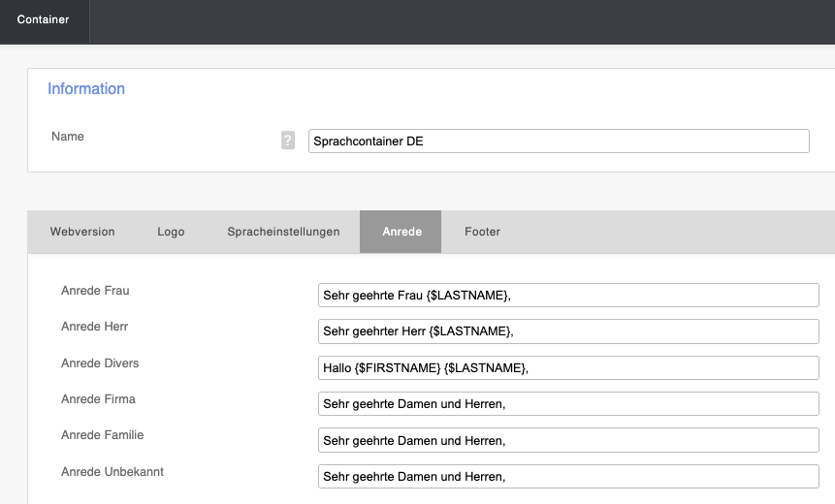
Task: Click the Information section heading
Action: (x=86, y=89)
